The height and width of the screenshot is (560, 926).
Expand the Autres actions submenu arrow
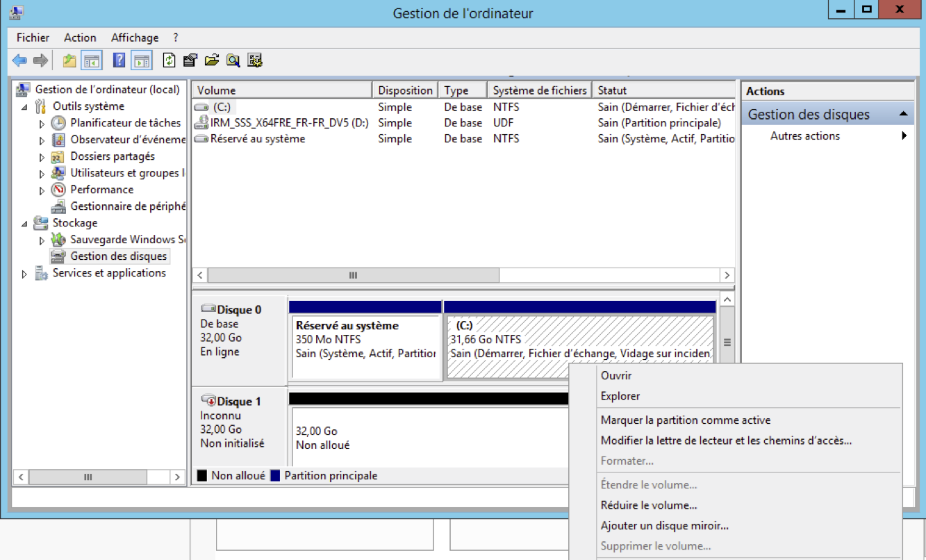coord(904,135)
